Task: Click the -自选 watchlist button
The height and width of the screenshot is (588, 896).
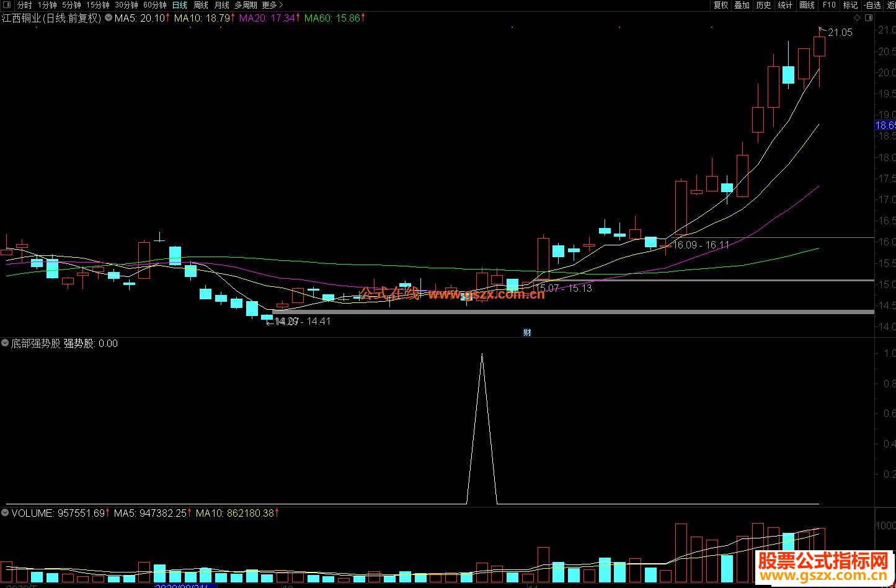Action: (871, 5)
